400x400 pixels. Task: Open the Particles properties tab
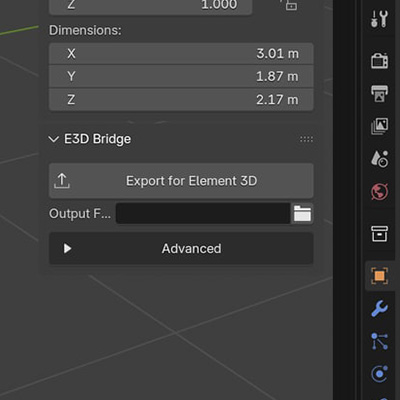click(379, 341)
